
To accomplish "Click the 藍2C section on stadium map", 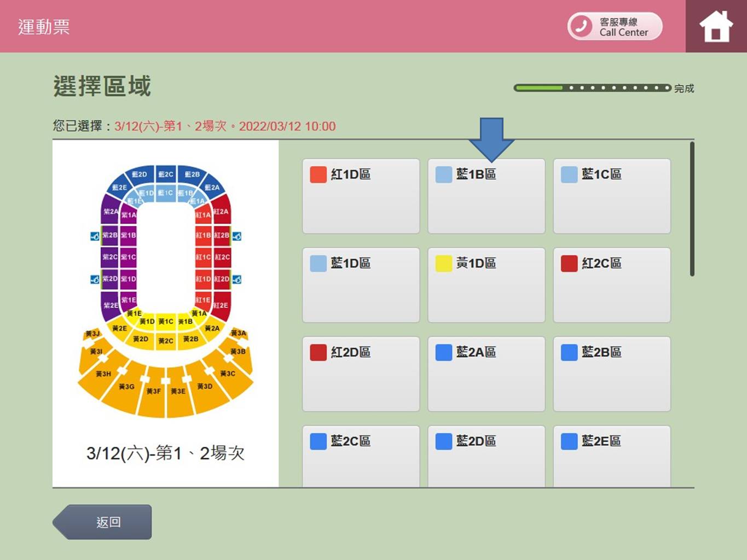I will coord(165,174).
